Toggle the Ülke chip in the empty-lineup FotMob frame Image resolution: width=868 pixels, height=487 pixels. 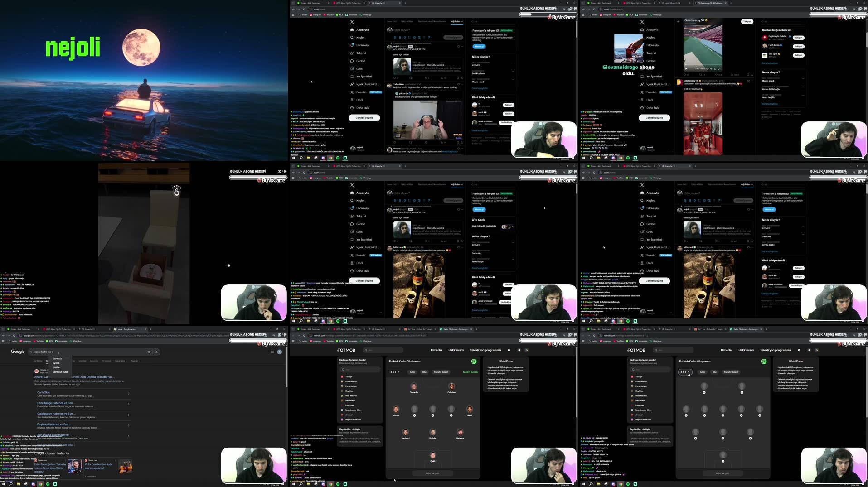pos(715,372)
